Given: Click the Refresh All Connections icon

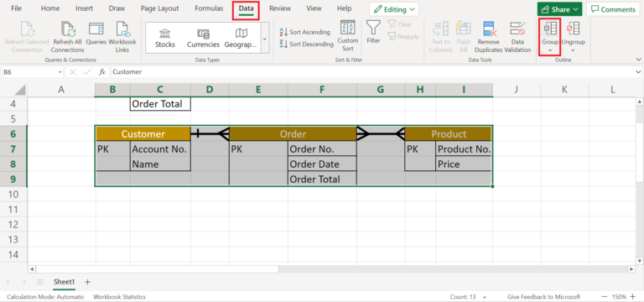Looking at the screenshot, I should [68, 29].
